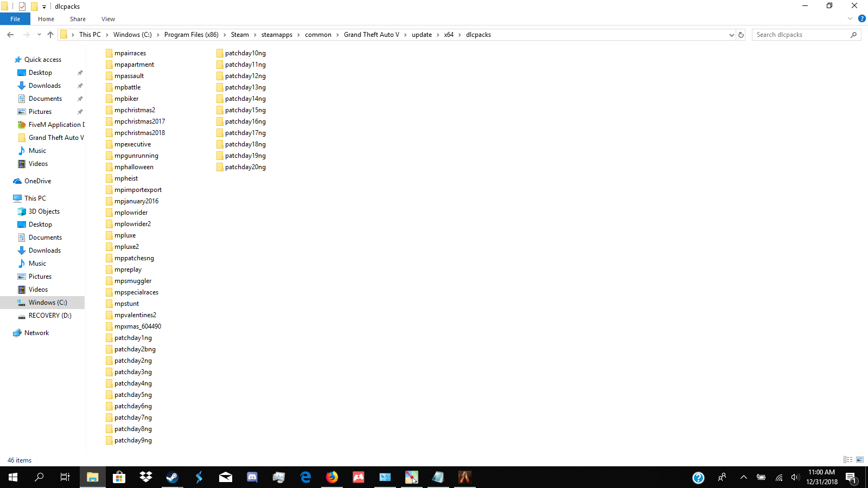The image size is (868, 488).
Task: Navigate to Grand Theft Auto V breadcrumb
Action: pyautogui.click(x=372, y=35)
